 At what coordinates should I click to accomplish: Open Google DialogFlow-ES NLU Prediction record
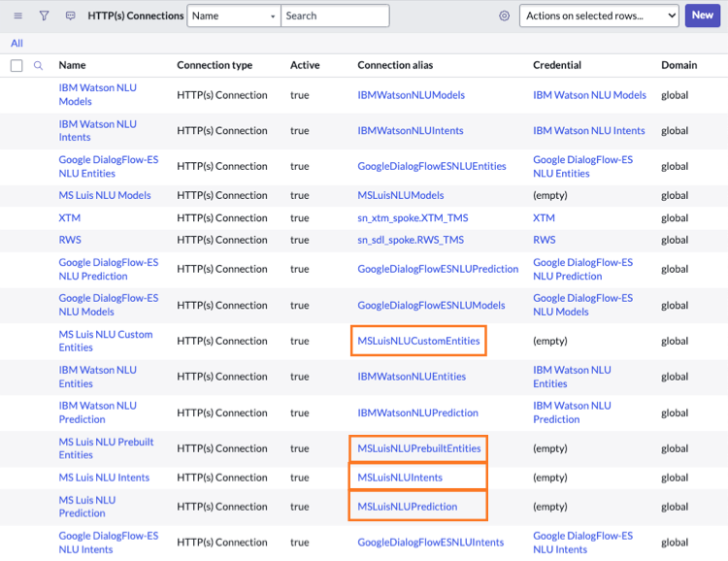(109, 269)
